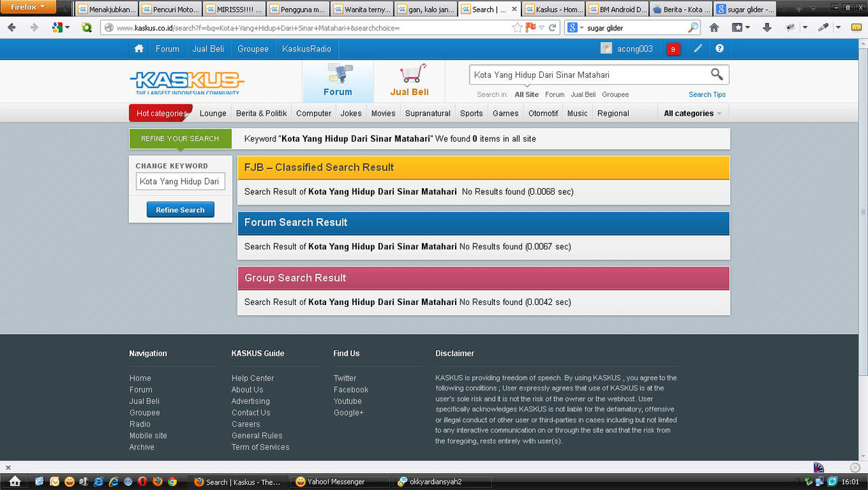Image resolution: width=868 pixels, height=490 pixels.
Task: Open Twitter link under Find Us
Action: coord(344,378)
